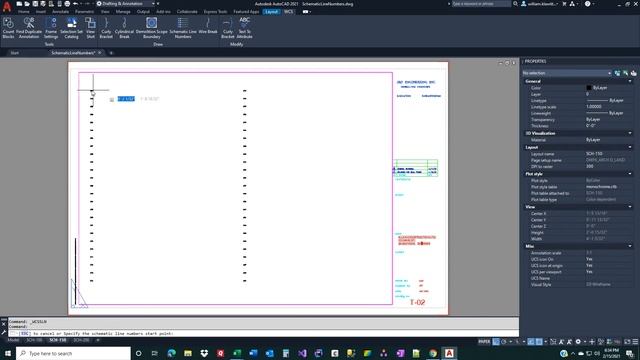Open the Workspace Switching gear icon
The image size is (640, 360).
point(578,342)
